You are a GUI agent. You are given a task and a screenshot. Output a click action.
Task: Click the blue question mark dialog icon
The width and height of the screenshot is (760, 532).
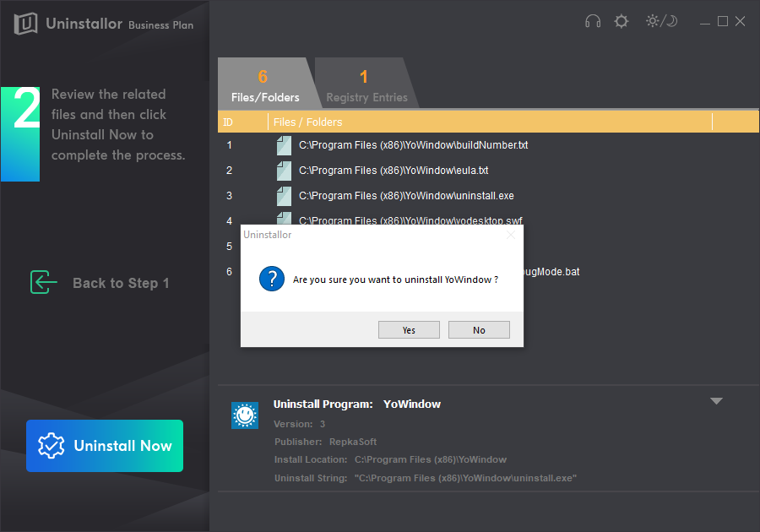point(272,279)
